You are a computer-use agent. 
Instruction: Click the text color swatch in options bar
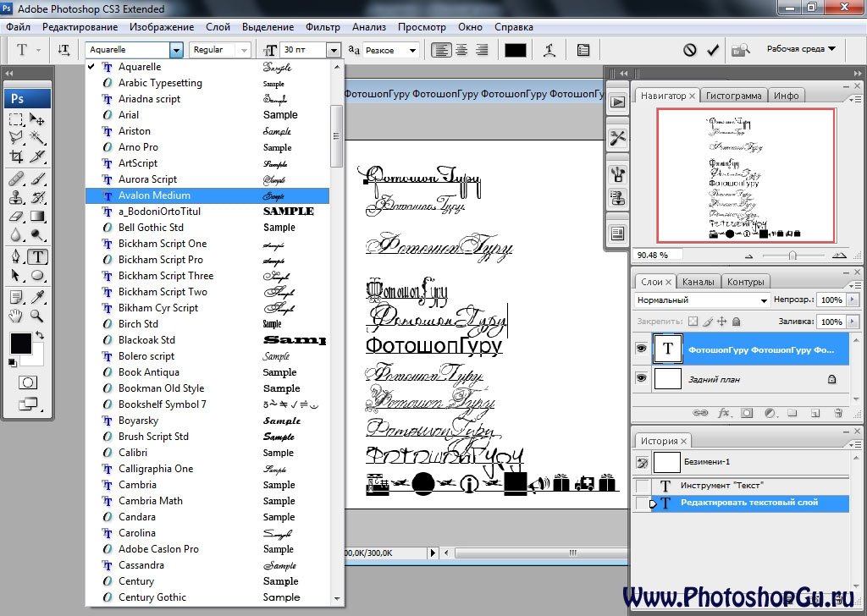[516, 50]
